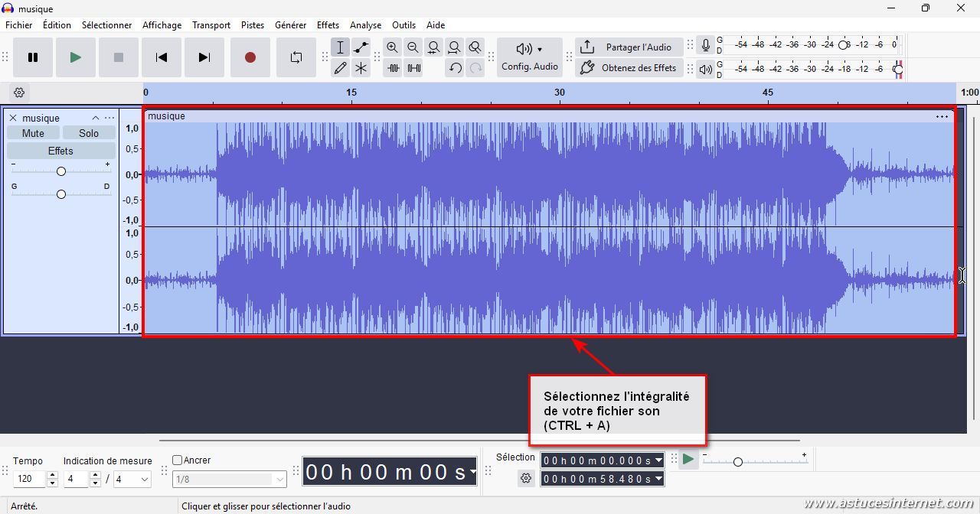This screenshot has width=980, height=514.
Task: Click the track Effets button
Action: (x=60, y=151)
